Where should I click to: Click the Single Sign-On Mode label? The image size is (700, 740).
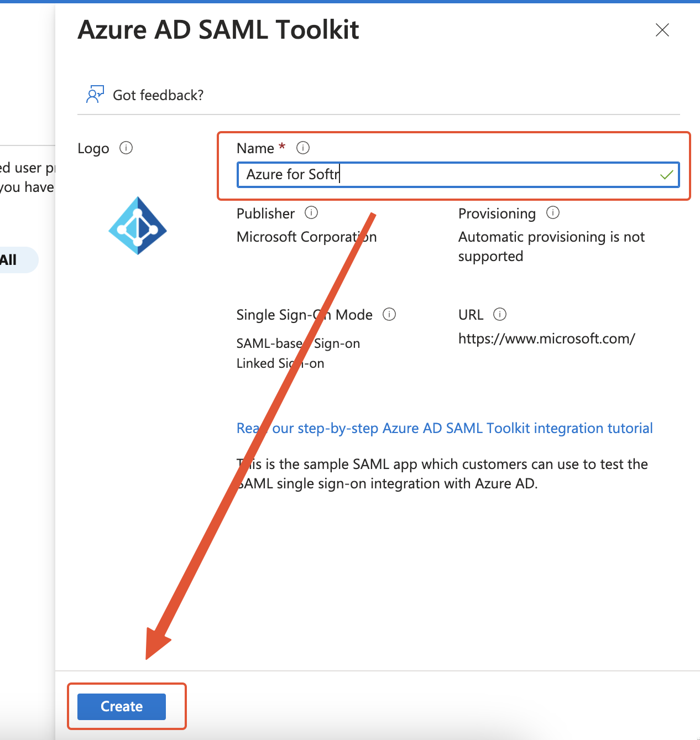pyautogui.click(x=305, y=315)
